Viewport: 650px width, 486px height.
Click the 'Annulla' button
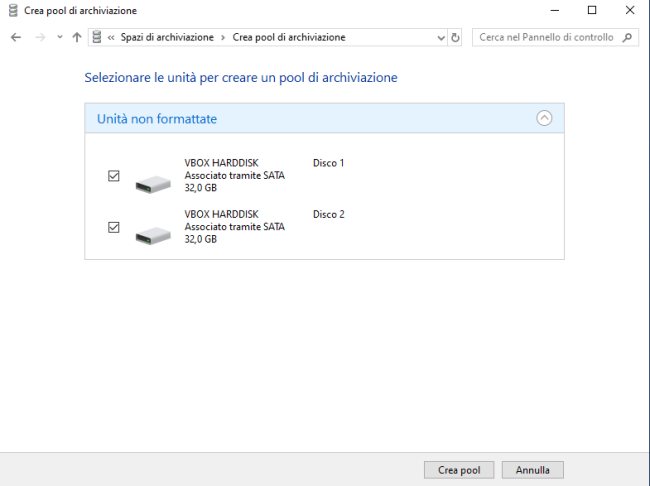point(533,470)
